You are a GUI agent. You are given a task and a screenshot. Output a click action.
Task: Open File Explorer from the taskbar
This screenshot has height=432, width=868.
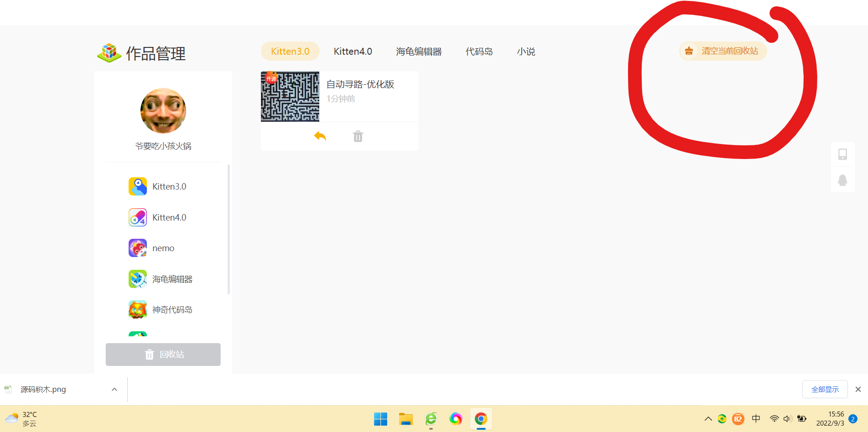pos(406,419)
